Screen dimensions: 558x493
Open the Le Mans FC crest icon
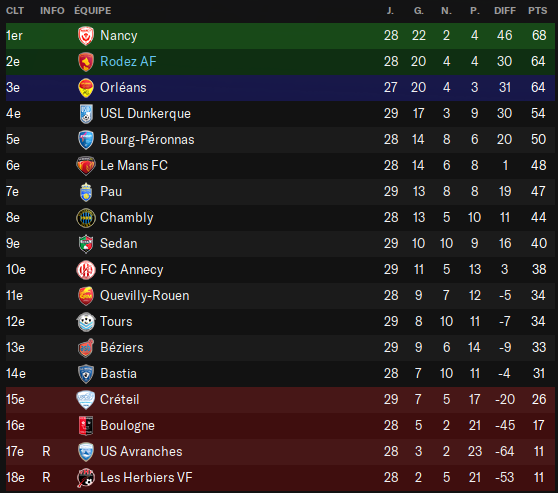[86, 166]
